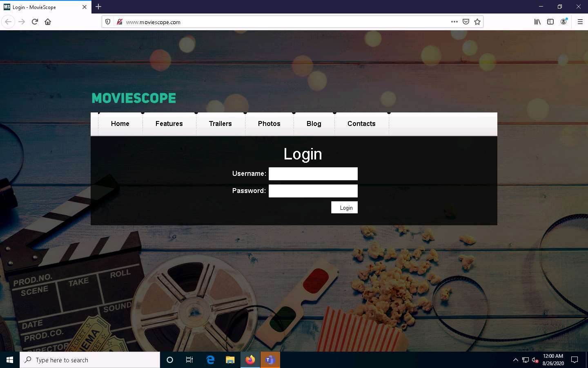588x368 pixels.
Task: Restore down the Firefox window
Action: (560, 7)
